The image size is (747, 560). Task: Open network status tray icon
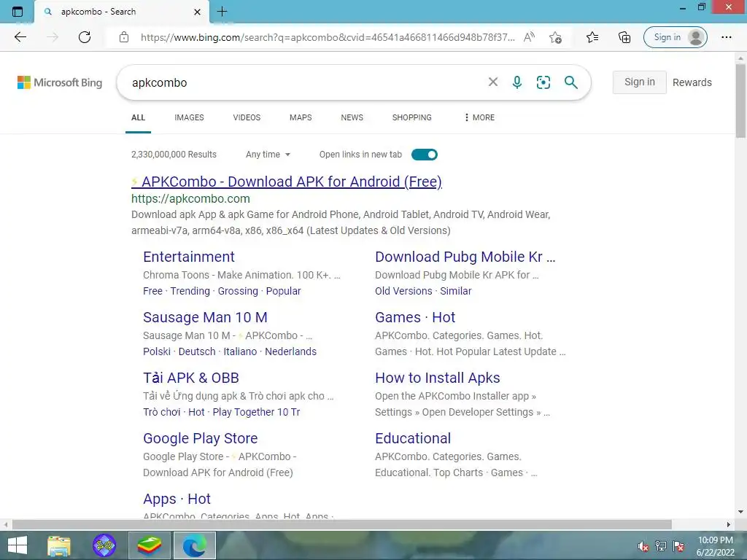click(x=661, y=546)
